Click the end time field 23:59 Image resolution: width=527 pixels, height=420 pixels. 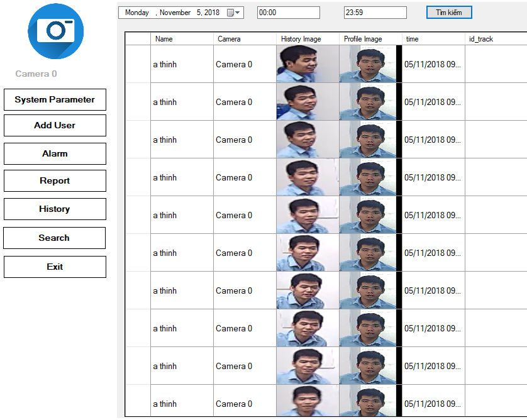tap(375, 13)
